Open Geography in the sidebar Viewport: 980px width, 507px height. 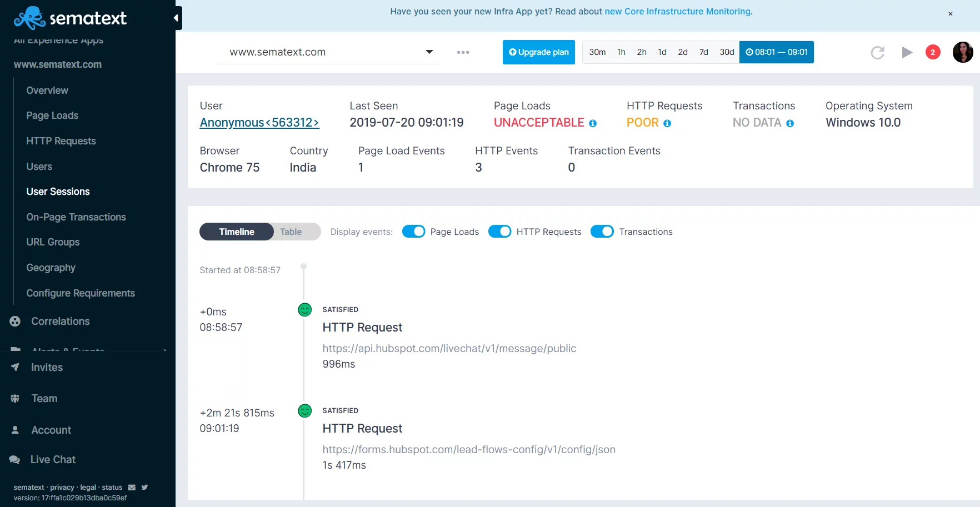pyautogui.click(x=51, y=268)
